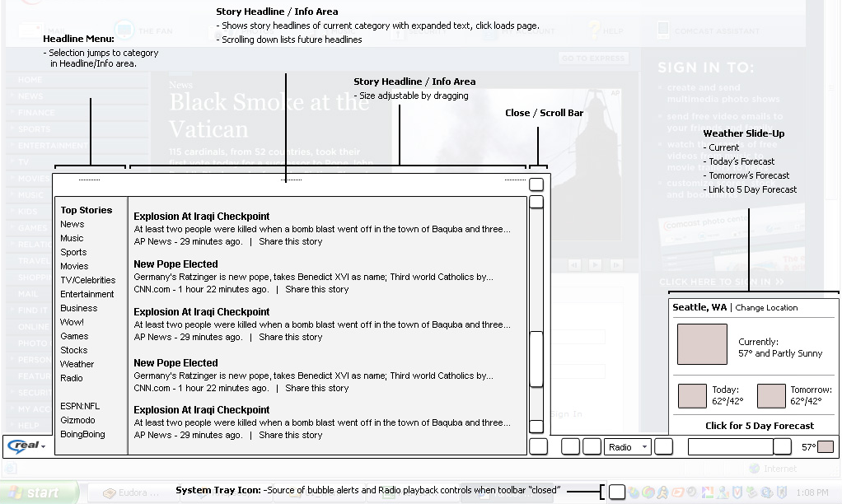Open the Movies category
Screen dimensions: 842x504
click(x=74, y=266)
